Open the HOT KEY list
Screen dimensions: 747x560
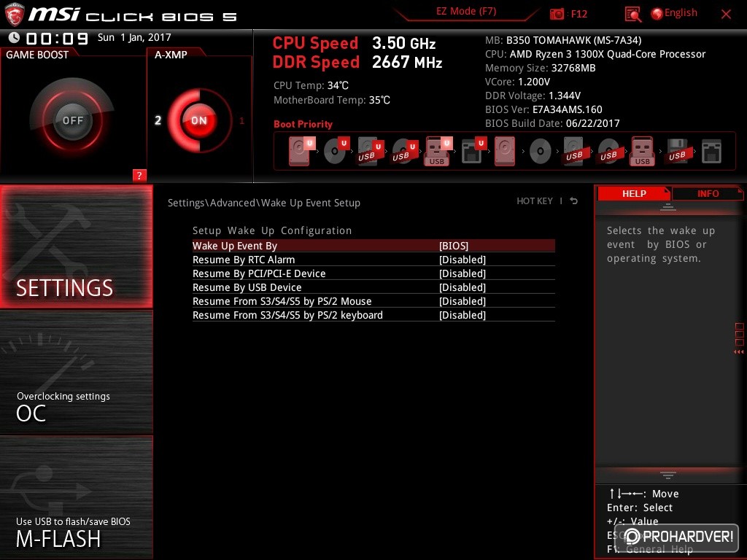click(535, 201)
